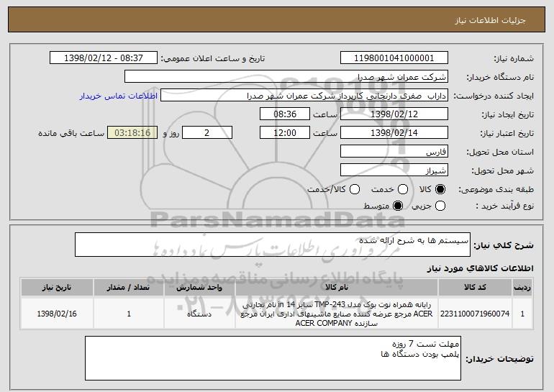The image size is (554, 392).
Task: Select the خدمت radio button
Action: click(x=403, y=189)
